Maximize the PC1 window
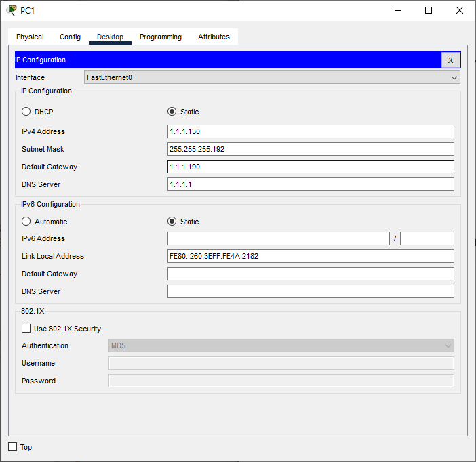The height and width of the screenshot is (462, 476). 429,10
